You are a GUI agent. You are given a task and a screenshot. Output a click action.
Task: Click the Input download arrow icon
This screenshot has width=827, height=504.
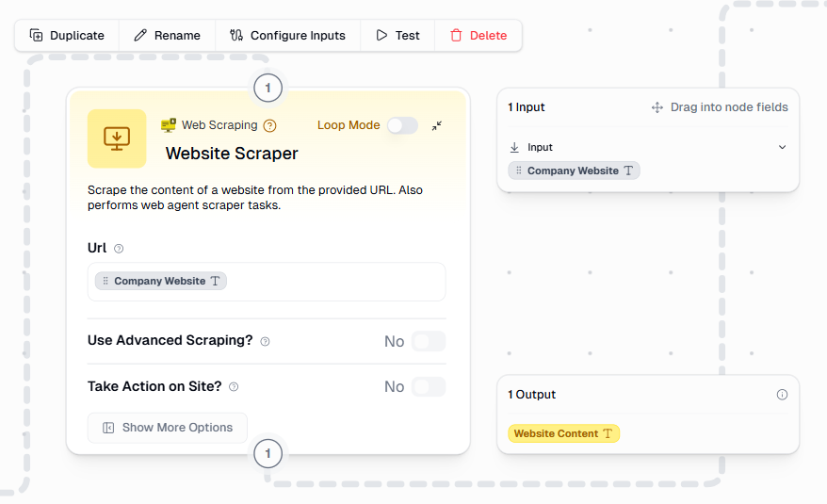(x=515, y=147)
